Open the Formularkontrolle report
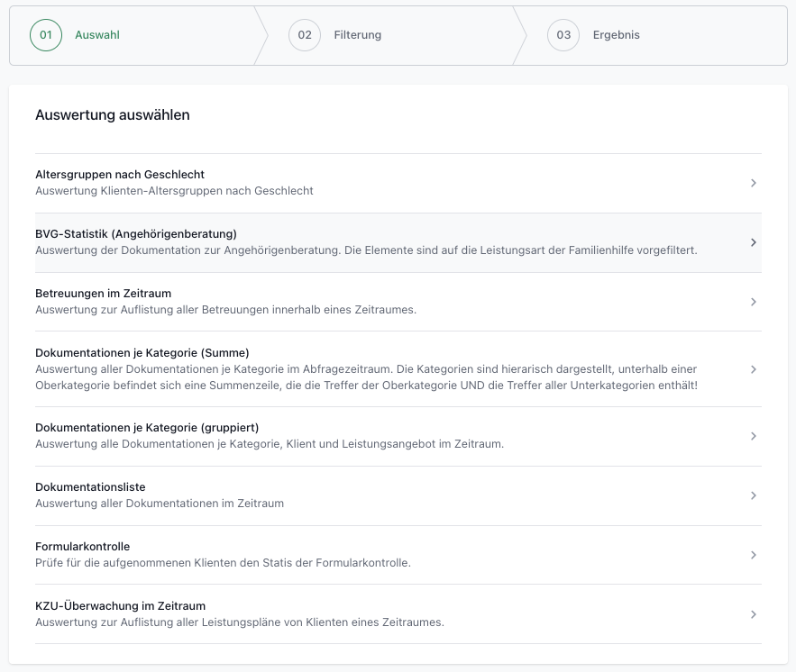 398,555
